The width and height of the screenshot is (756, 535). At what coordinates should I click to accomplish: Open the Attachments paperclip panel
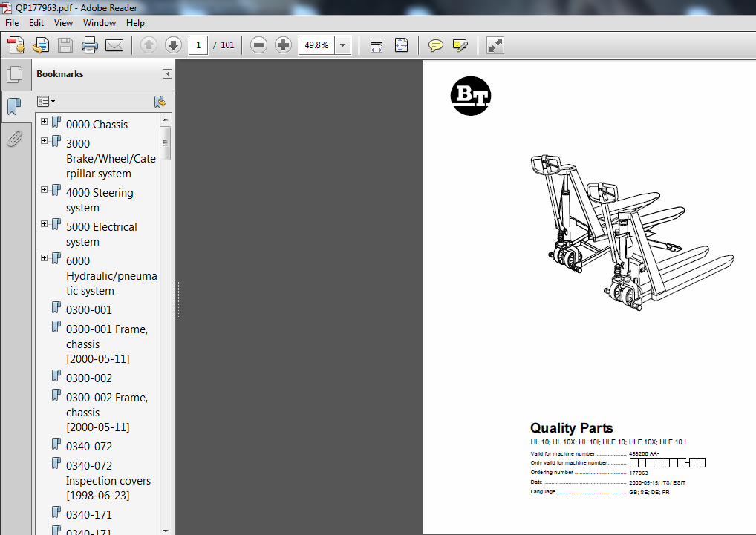click(15, 139)
